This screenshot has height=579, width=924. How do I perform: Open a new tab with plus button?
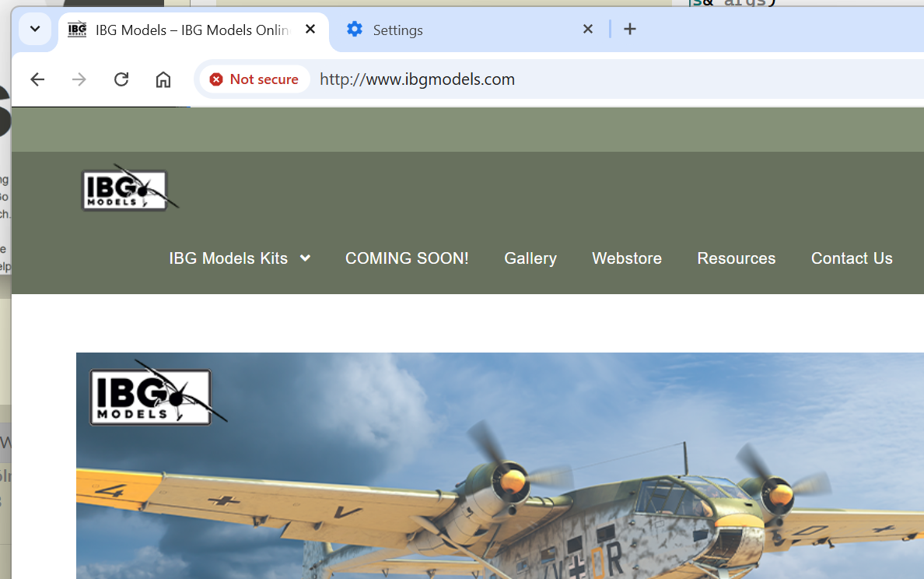tap(630, 30)
